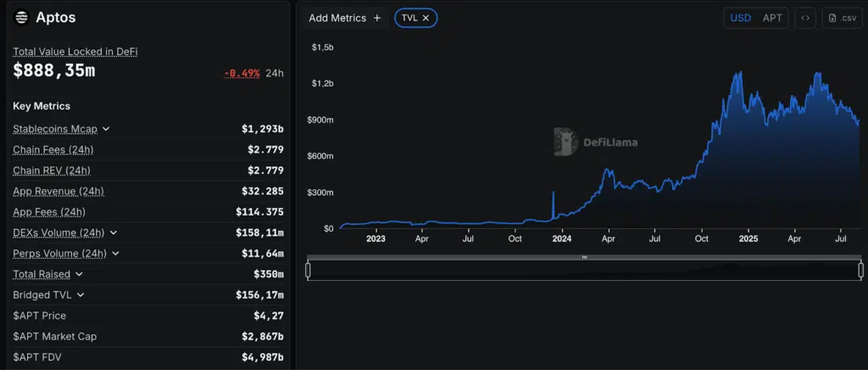Click the center grip of range selector

click(x=584, y=257)
